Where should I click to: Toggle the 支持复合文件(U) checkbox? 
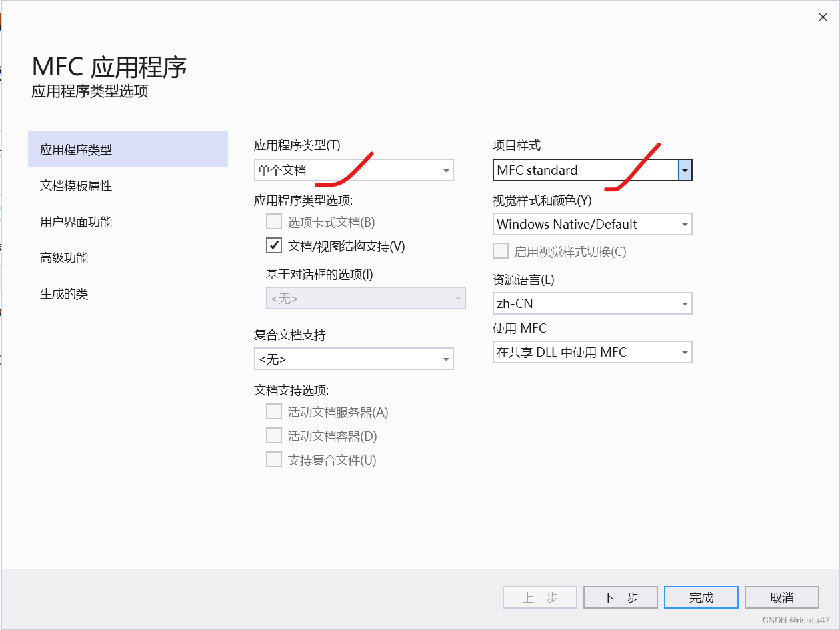point(274,460)
